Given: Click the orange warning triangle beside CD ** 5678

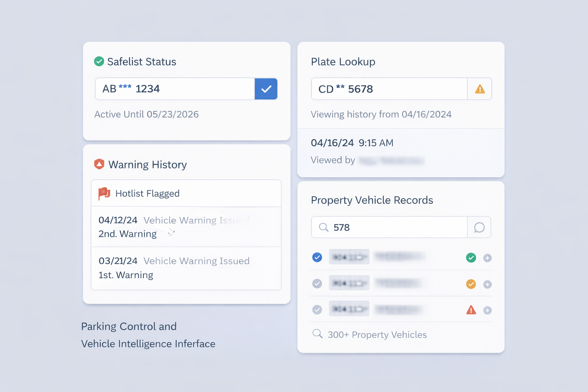Looking at the screenshot, I should click(479, 88).
